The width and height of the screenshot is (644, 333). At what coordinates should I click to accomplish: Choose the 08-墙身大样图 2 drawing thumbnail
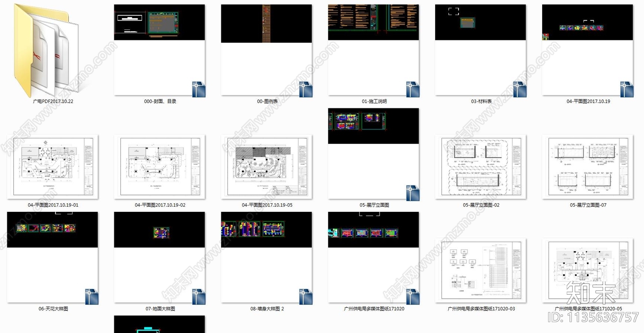tap(266, 258)
